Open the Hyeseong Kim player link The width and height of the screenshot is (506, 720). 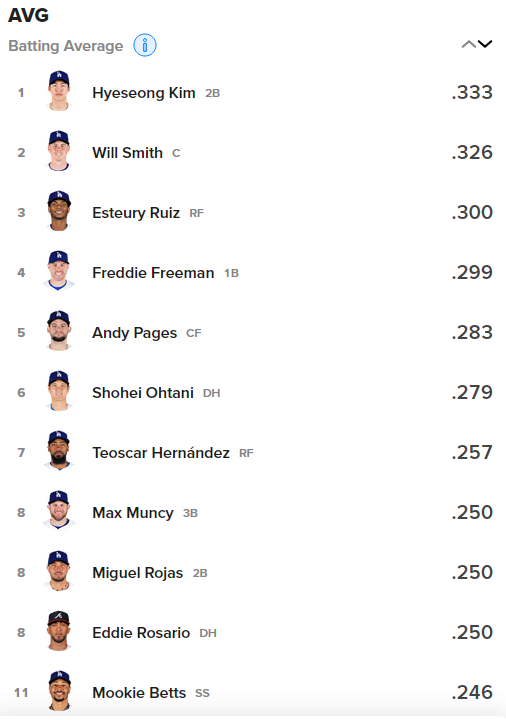[144, 93]
